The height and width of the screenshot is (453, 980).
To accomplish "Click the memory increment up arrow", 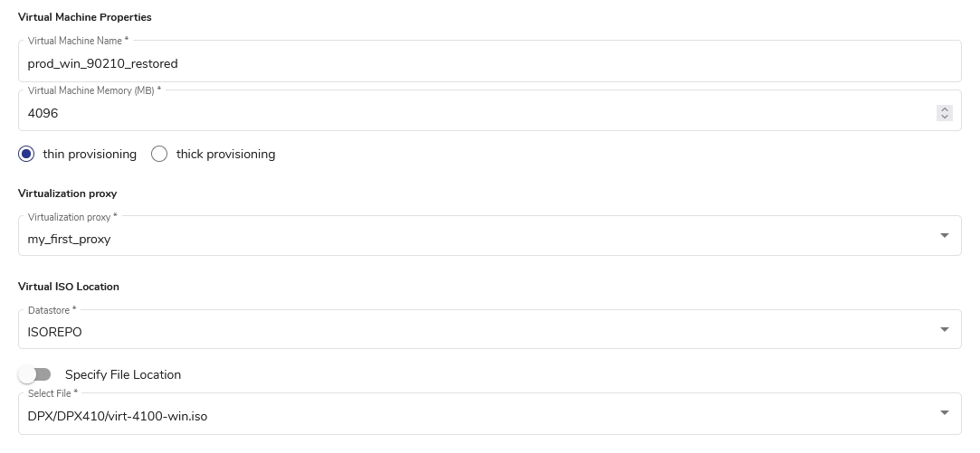I will [x=945, y=109].
